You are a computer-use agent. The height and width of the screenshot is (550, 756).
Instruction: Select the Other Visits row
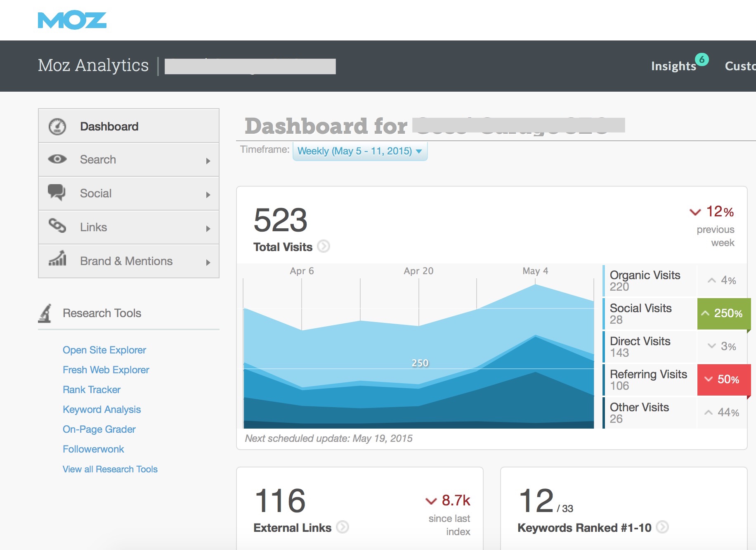674,412
